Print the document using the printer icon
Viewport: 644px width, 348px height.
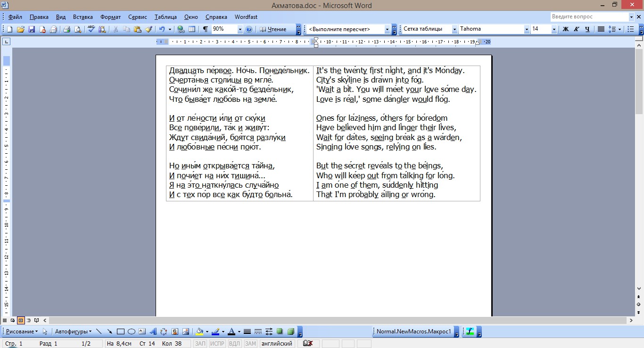click(x=66, y=29)
